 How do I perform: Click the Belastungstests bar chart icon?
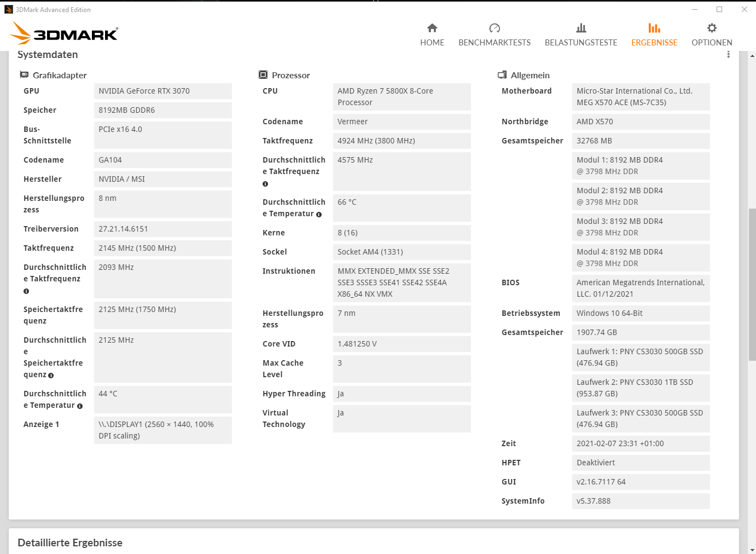(581, 27)
